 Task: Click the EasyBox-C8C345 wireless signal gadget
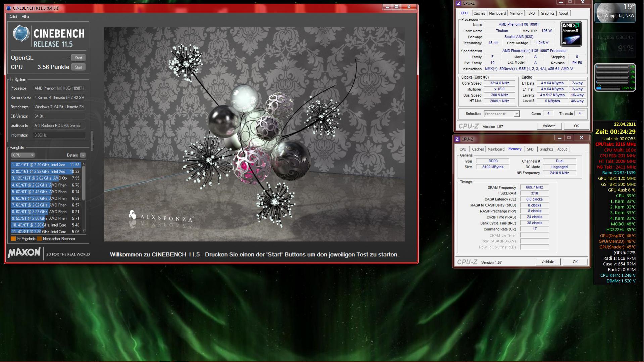pos(615,45)
